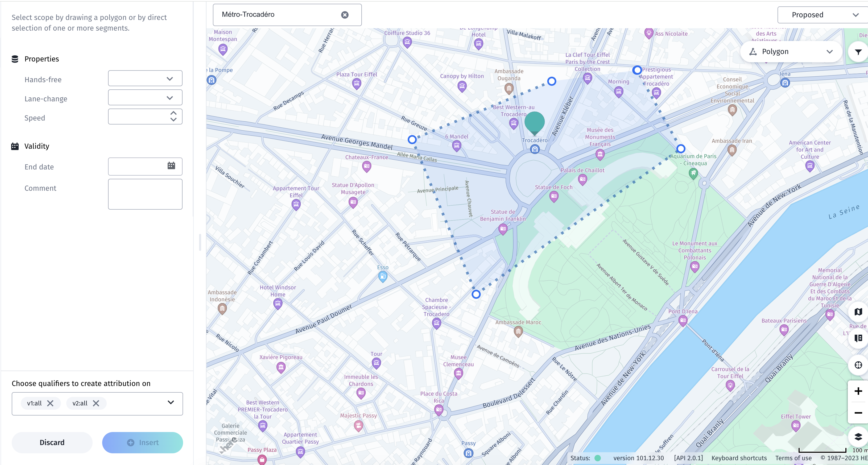Click the Passy metro station icon

(x=468, y=453)
